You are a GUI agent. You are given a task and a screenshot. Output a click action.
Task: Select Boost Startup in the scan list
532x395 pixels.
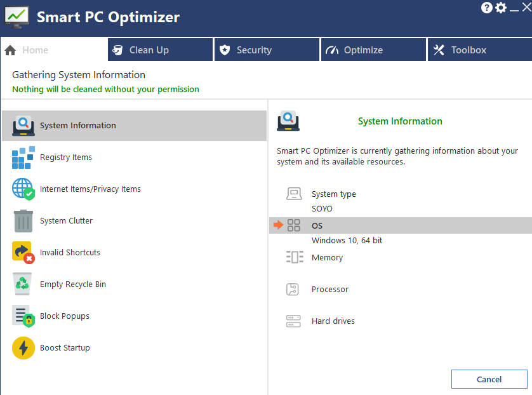pos(135,348)
